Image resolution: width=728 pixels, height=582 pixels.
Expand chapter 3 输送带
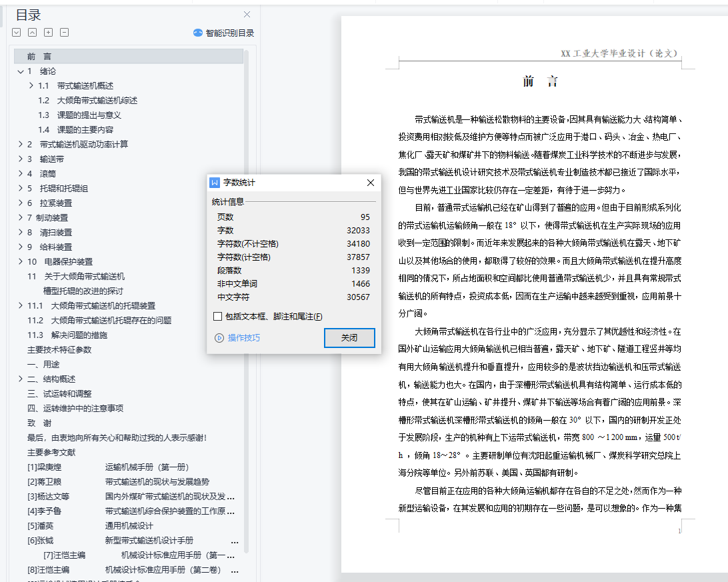[x=21, y=159]
